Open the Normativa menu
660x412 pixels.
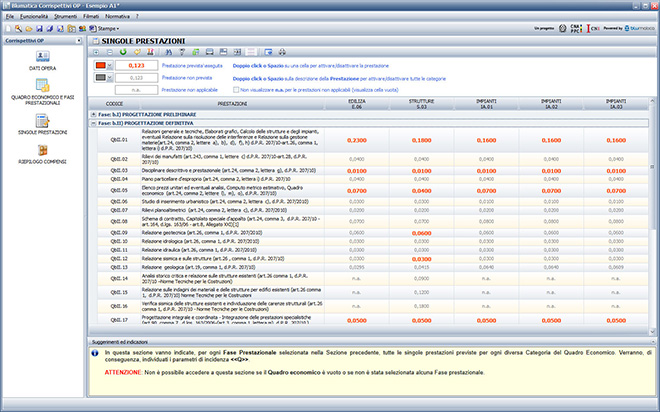point(119,17)
